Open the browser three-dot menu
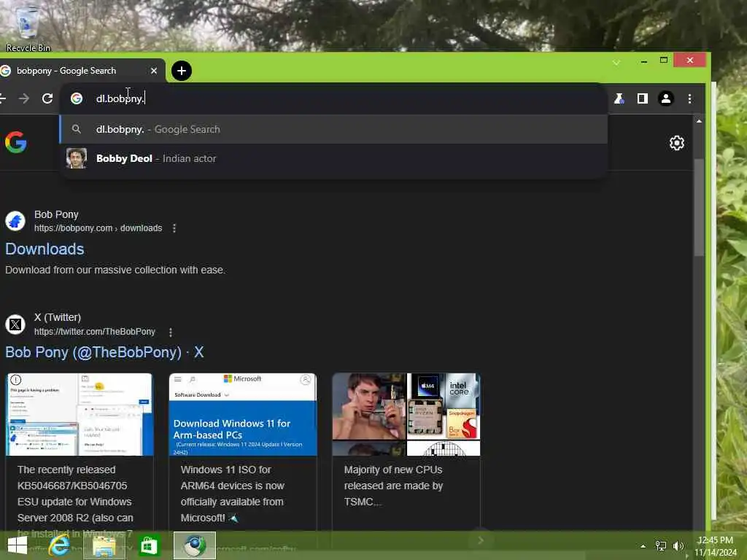The image size is (747, 560). (689, 98)
